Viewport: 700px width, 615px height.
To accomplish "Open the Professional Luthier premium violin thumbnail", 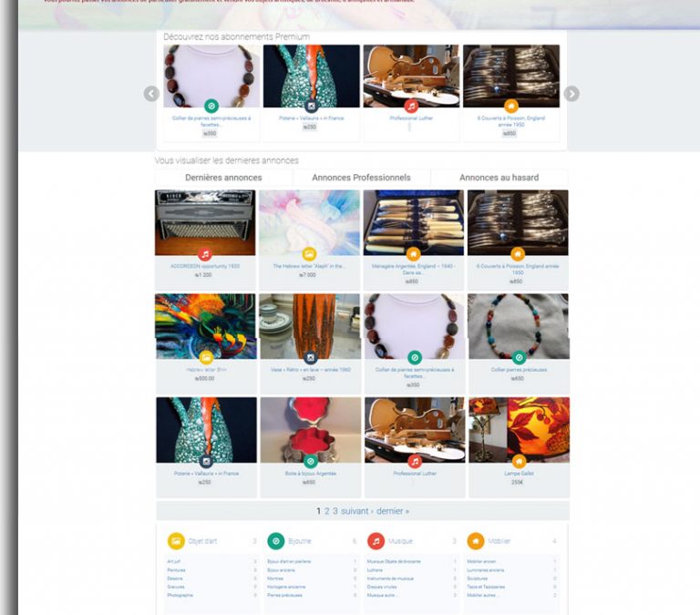I will [x=411, y=76].
